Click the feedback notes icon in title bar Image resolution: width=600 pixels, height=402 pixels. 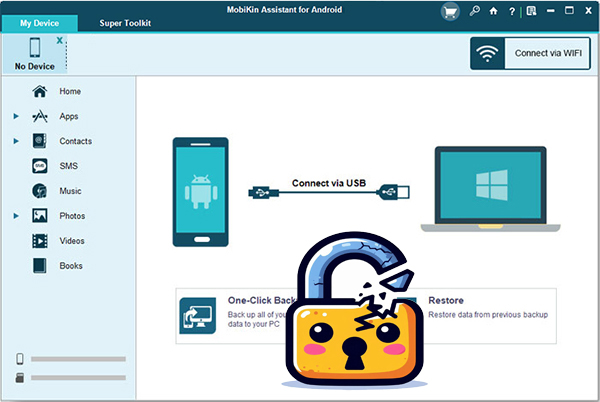[x=532, y=11]
